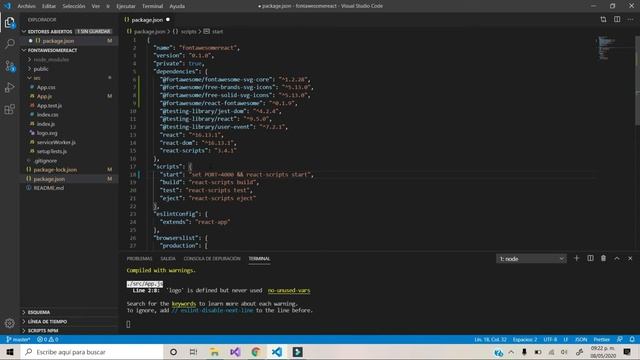Switch to the Problemas panel tab
Screen dimensions: 640x360
[139, 259]
